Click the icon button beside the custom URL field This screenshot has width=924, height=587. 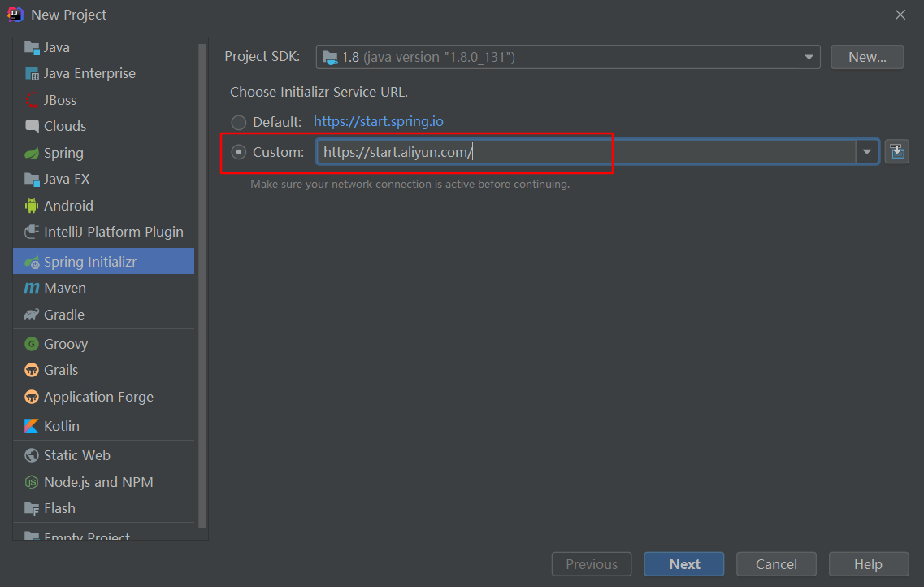point(896,151)
